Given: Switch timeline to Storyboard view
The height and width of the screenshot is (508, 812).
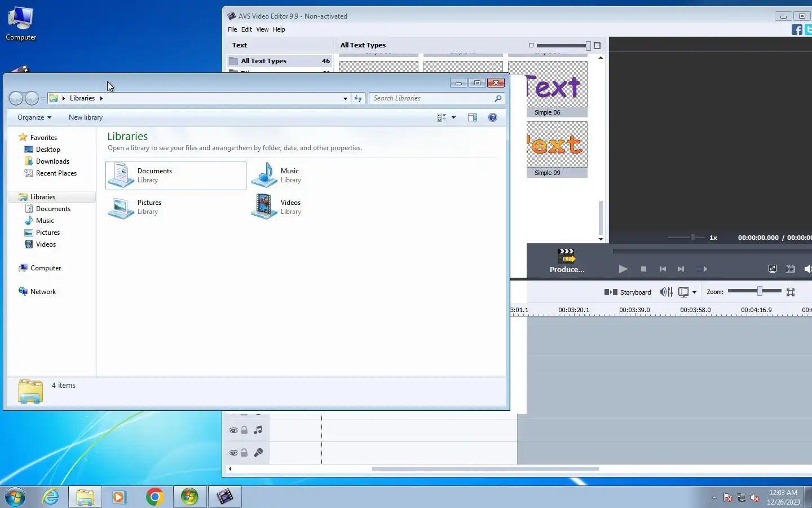Looking at the screenshot, I should coord(628,292).
